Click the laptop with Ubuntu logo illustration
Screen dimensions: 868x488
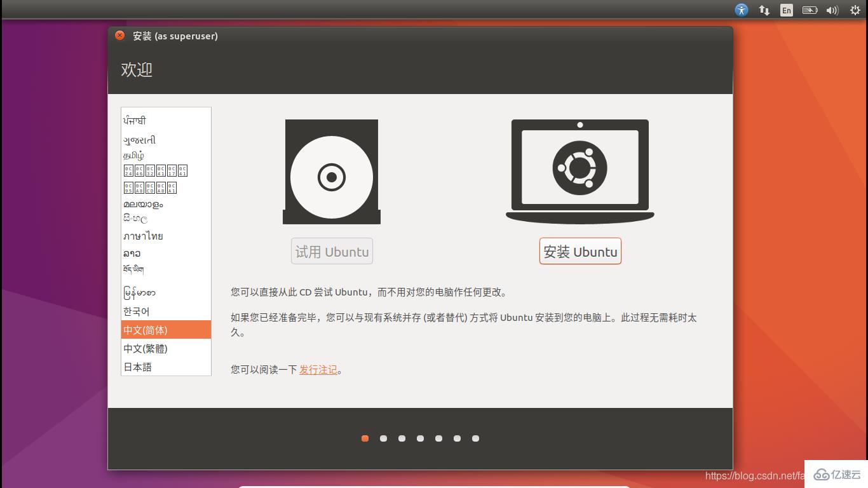pos(580,172)
